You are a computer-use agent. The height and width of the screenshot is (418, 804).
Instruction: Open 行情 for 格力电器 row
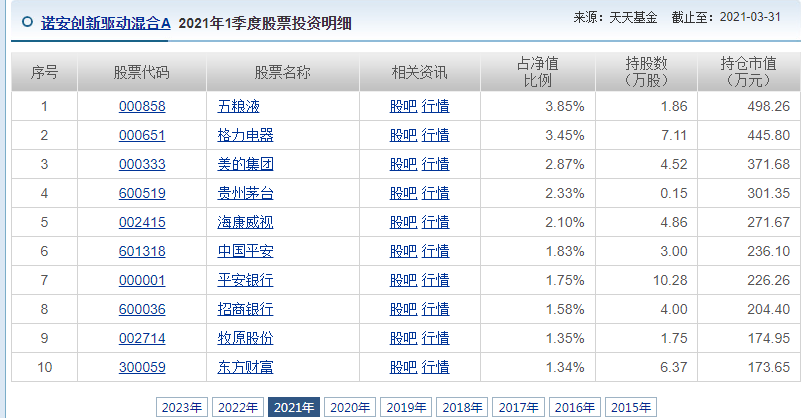[x=435, y=135]
